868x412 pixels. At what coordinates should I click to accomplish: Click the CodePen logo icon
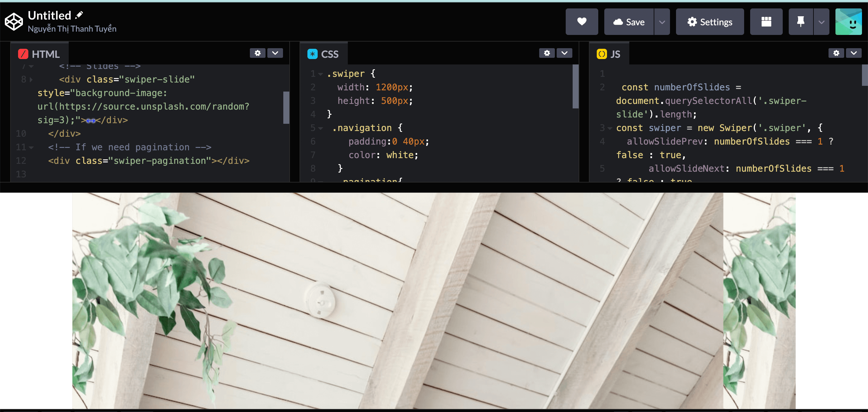tap(14, 22)
